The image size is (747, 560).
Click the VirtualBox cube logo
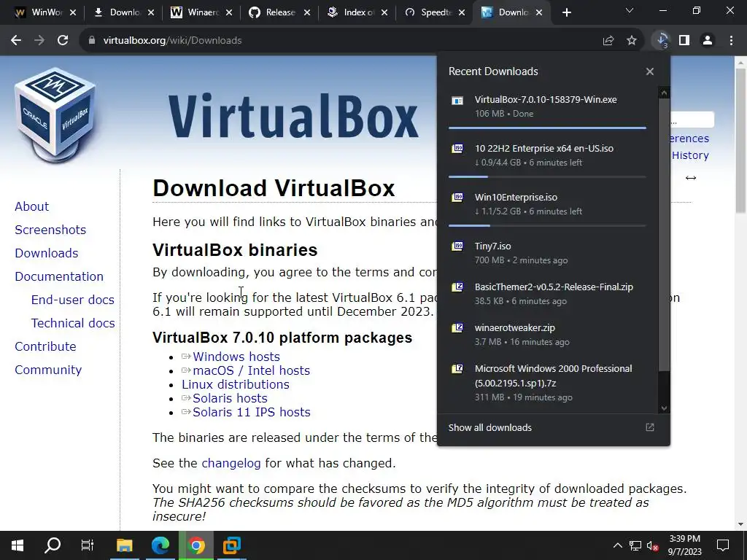coord(55,115)
